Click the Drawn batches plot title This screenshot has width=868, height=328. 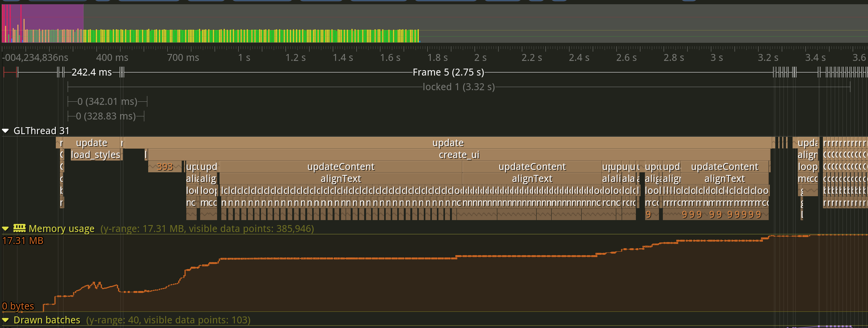tap(47, 320)
